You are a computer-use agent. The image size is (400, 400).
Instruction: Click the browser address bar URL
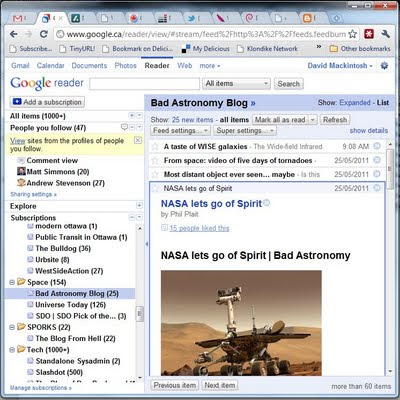click(x=206, y=34)
